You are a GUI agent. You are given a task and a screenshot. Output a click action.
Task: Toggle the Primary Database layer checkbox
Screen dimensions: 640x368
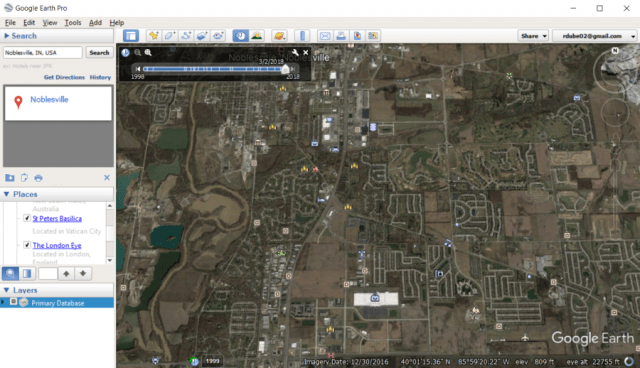(x=13, y=301)
